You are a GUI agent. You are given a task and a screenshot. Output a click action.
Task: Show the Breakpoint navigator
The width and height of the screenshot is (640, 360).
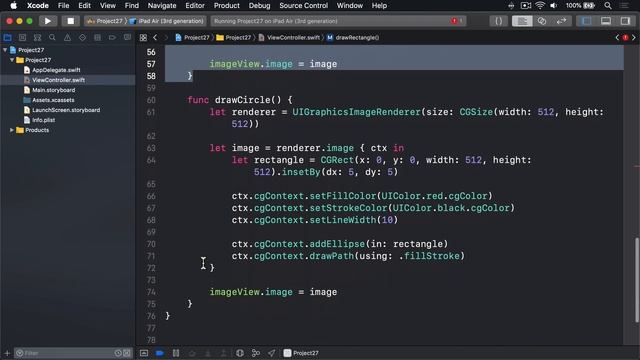pos(112,38)
